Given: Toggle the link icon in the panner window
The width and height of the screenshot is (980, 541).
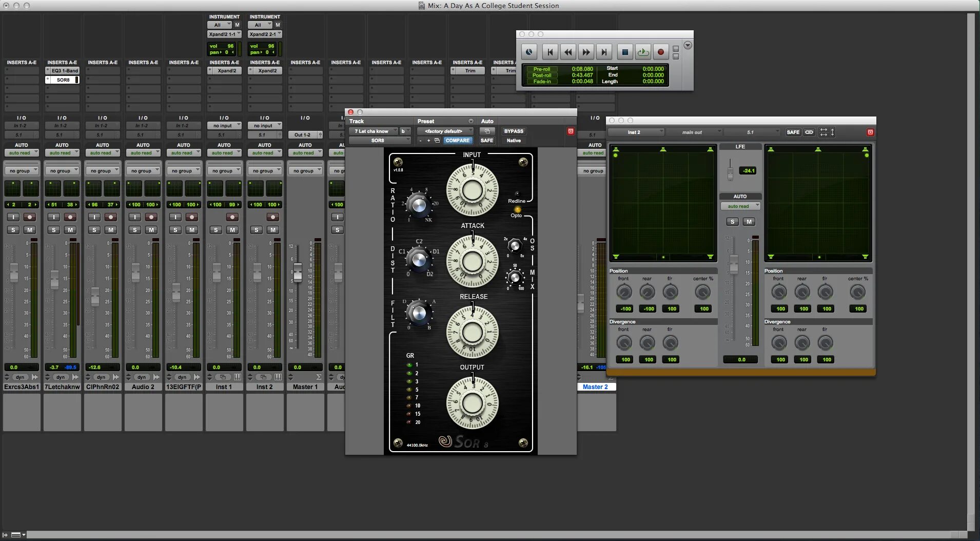Looking at the screenshot, I should [x=809, y=132].
